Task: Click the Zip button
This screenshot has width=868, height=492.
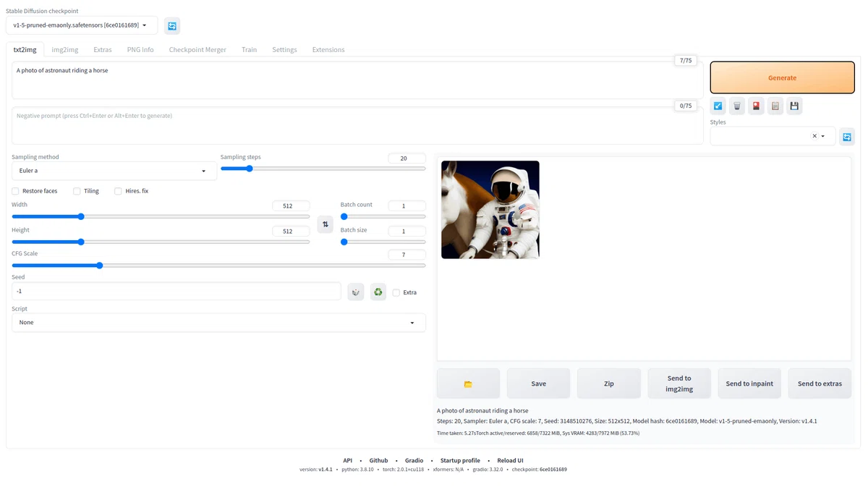Action: pos(608,383)
